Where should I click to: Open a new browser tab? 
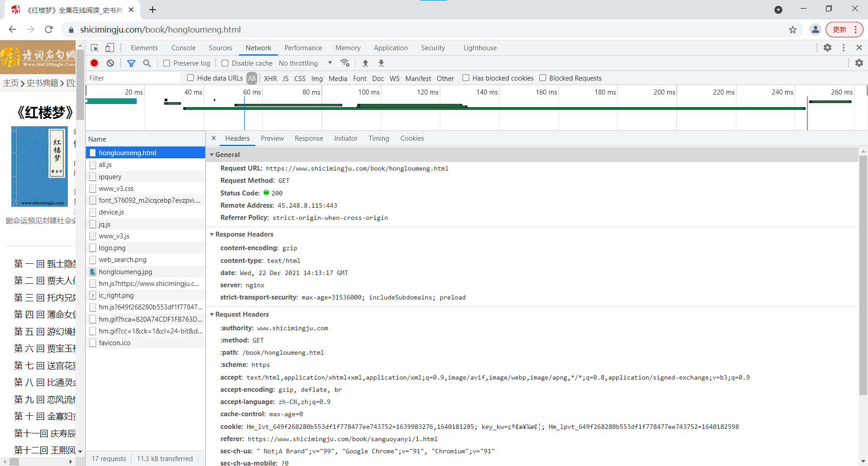pos(152,10)
